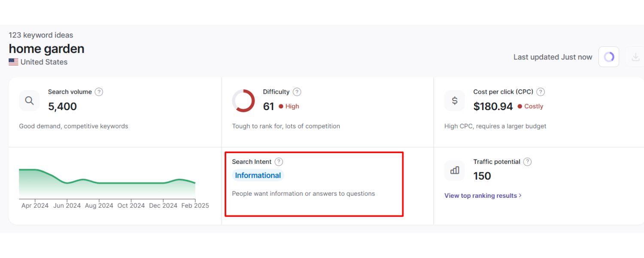Click the Costly CPC label
Viewport: 644px width, 258px height.
pos(533,106)
